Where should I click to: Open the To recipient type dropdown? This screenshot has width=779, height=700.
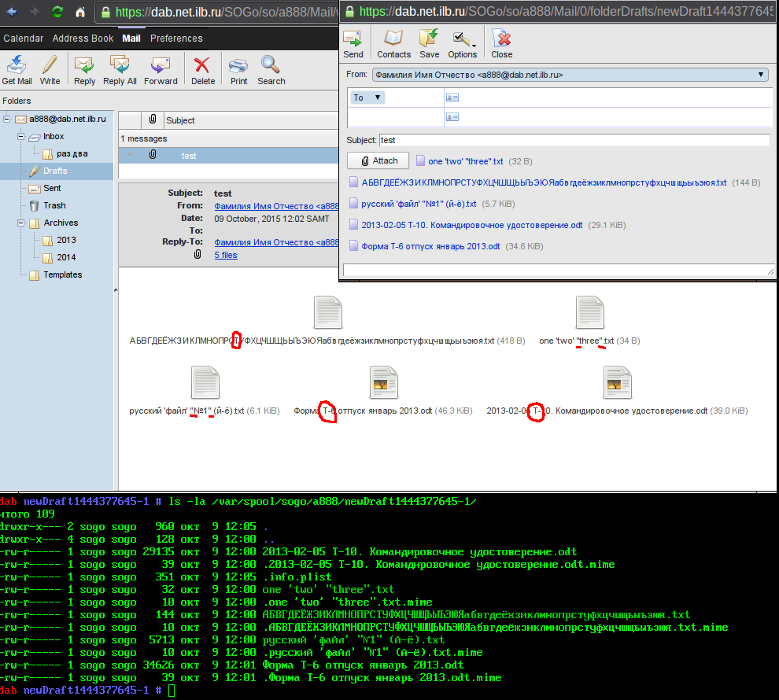[x=367, y=98]
